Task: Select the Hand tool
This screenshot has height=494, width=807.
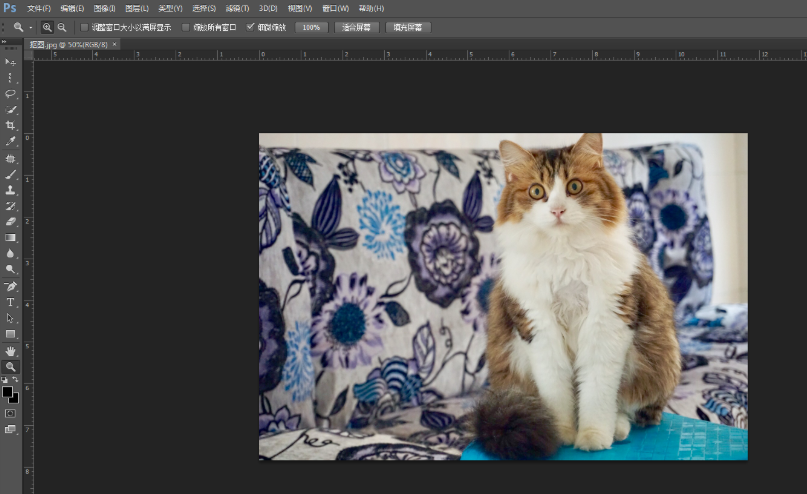Action: tap(11, 351)
